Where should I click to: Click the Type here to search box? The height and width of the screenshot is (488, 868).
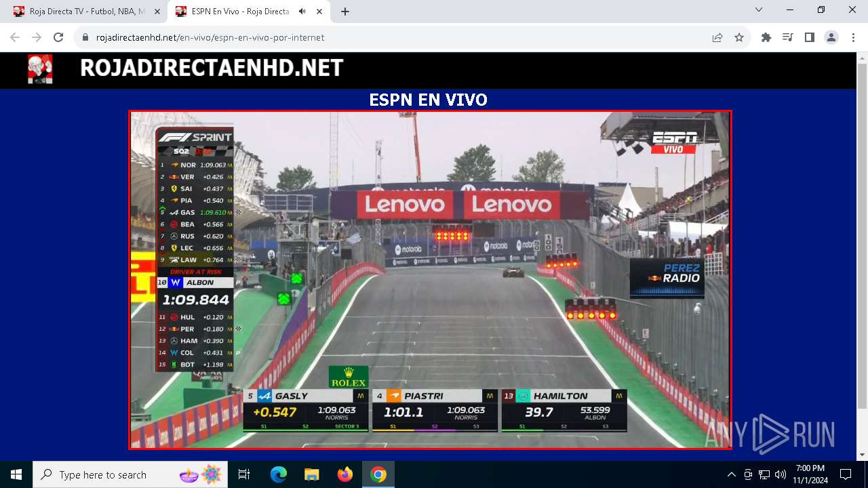tap(130, 474)
